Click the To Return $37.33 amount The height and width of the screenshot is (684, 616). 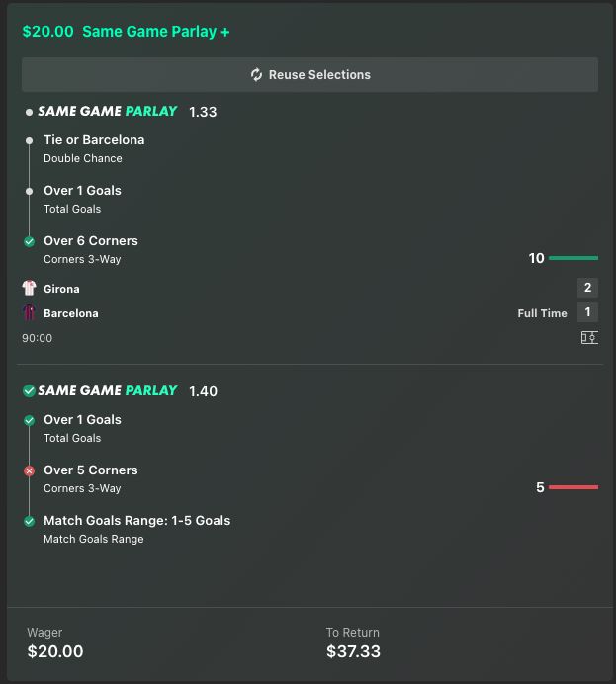(x=353, y=651)
